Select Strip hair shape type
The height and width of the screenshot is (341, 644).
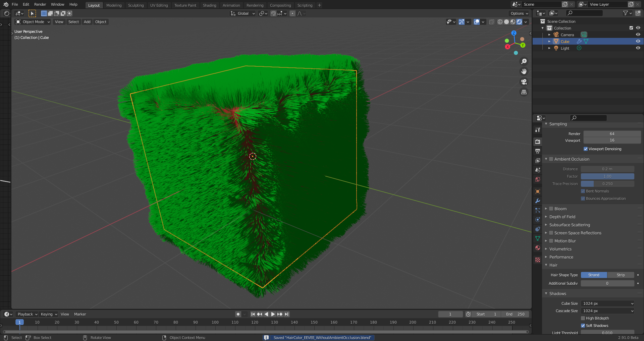621,275
